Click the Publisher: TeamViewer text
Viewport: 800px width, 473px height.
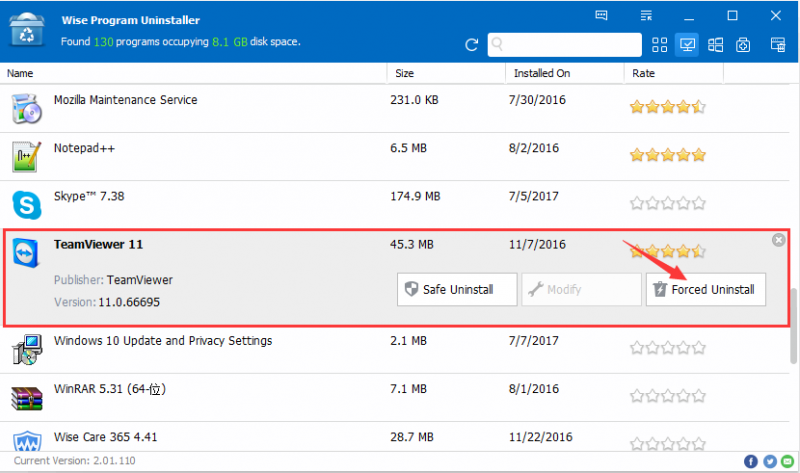[x=113, y=280]
